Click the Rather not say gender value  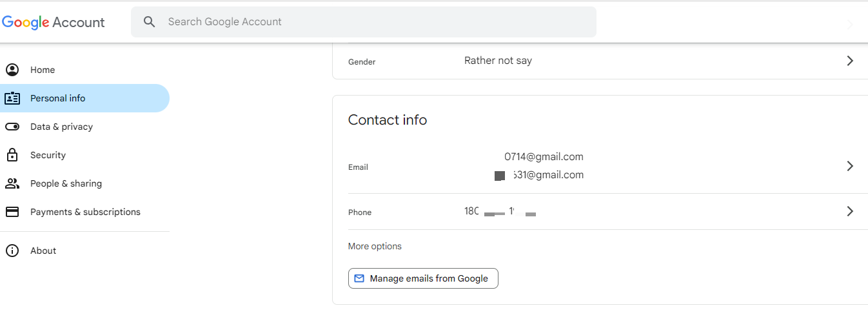coord(498,61)
